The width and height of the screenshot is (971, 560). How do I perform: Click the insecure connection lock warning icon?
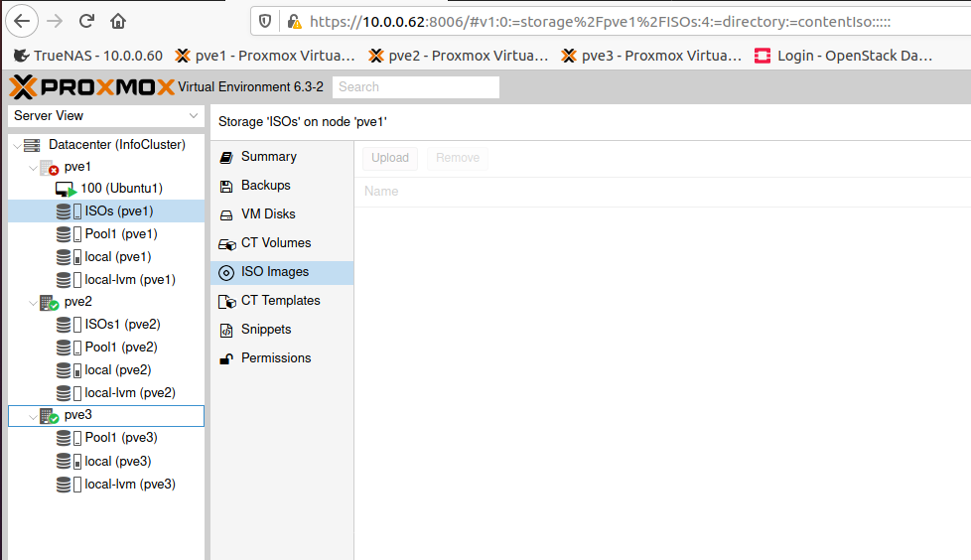click(294, 22)
